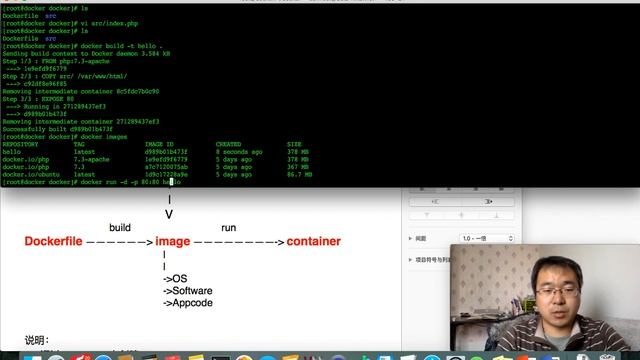Click the red container word in the diagram
This screenshot has height=360, width=640.
tap(313, 241)
